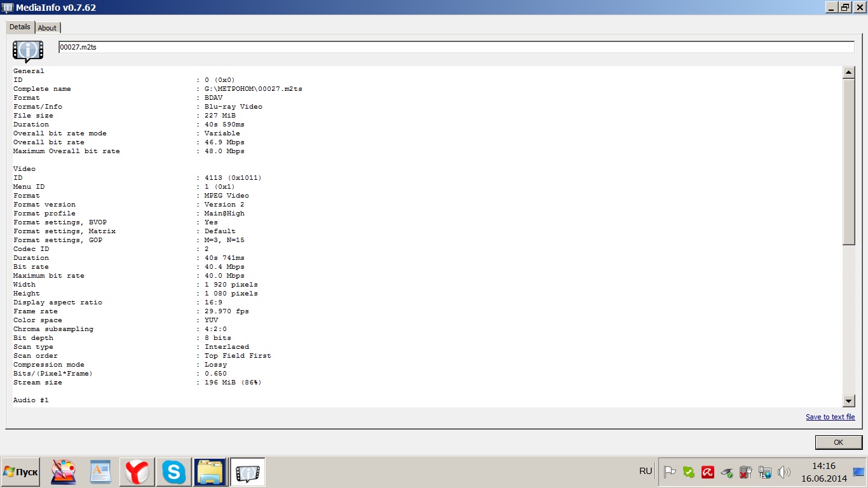Click the "196 MiB (86%)" stream size value
The height and width of the screenshot is (488, 868).
(x=233, y=383)
